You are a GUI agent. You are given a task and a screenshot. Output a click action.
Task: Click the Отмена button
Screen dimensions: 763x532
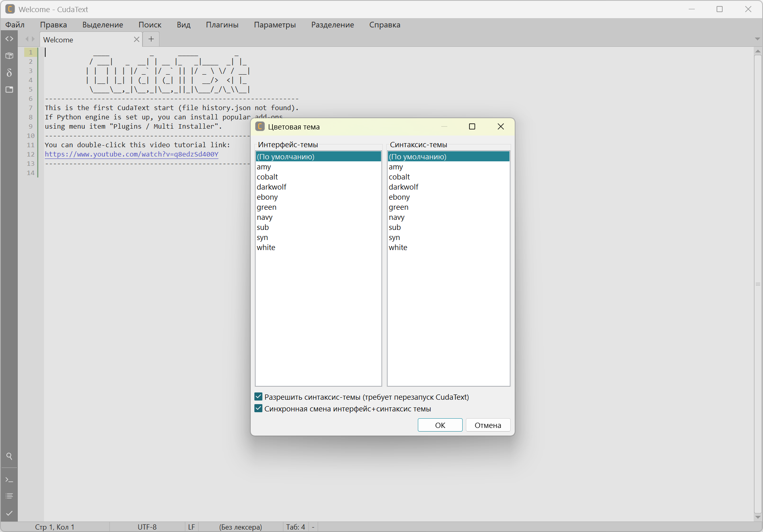[488, 425]
